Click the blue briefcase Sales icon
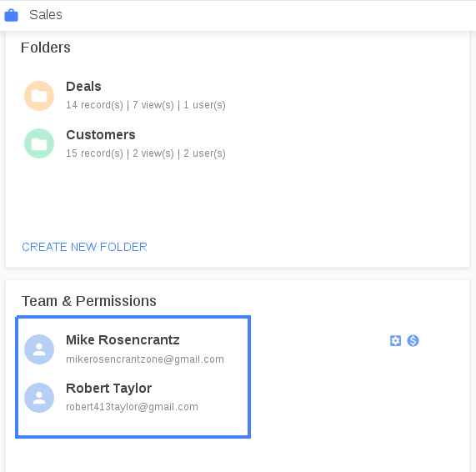Viewport: 476px width, 472px height. (x=11, y=15)
